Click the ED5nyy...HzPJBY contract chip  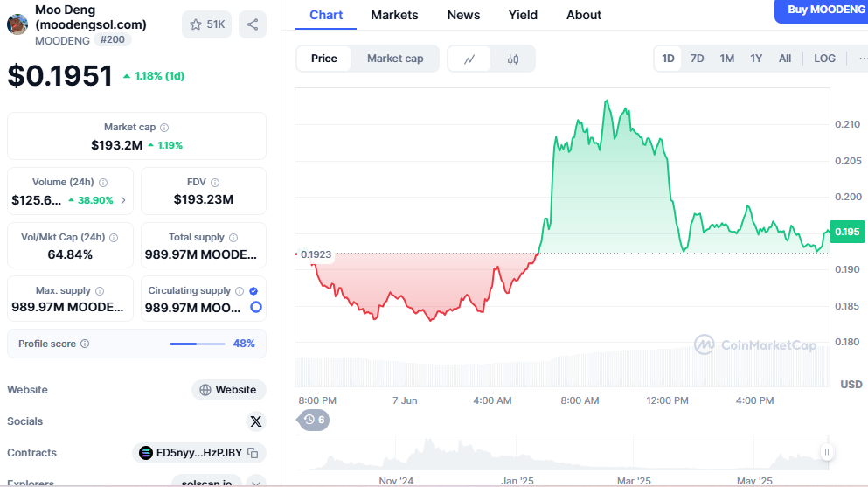tap(198, 453)
